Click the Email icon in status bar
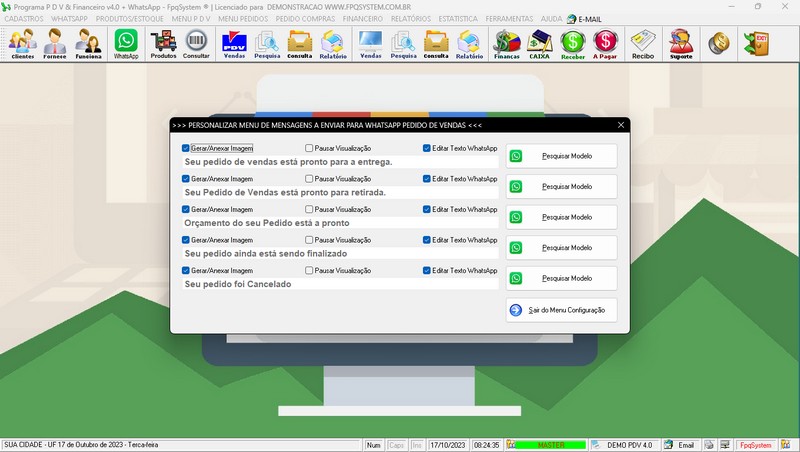 point(668,445)
